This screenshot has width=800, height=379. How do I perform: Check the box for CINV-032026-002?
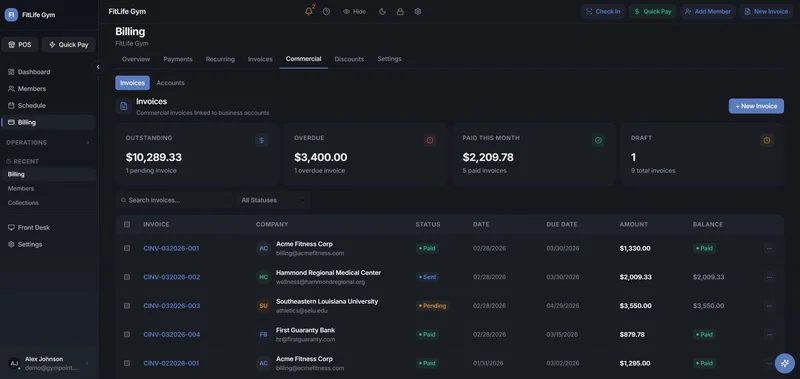[127, 277]
